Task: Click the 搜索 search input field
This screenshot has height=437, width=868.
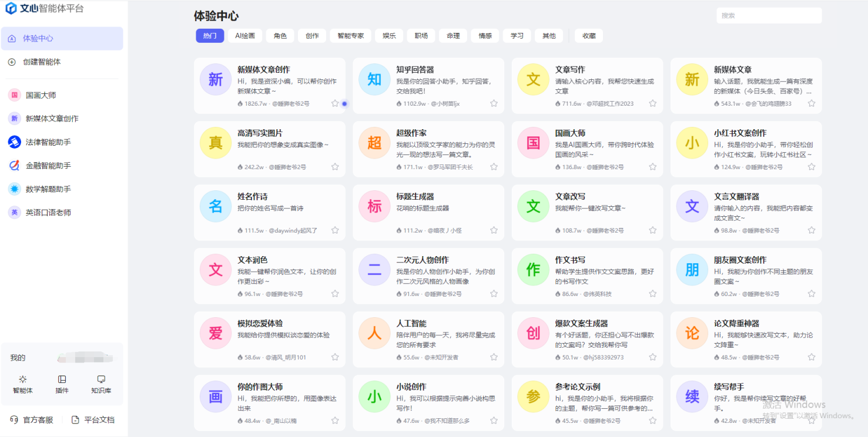Action: click(x=768, y=15)
